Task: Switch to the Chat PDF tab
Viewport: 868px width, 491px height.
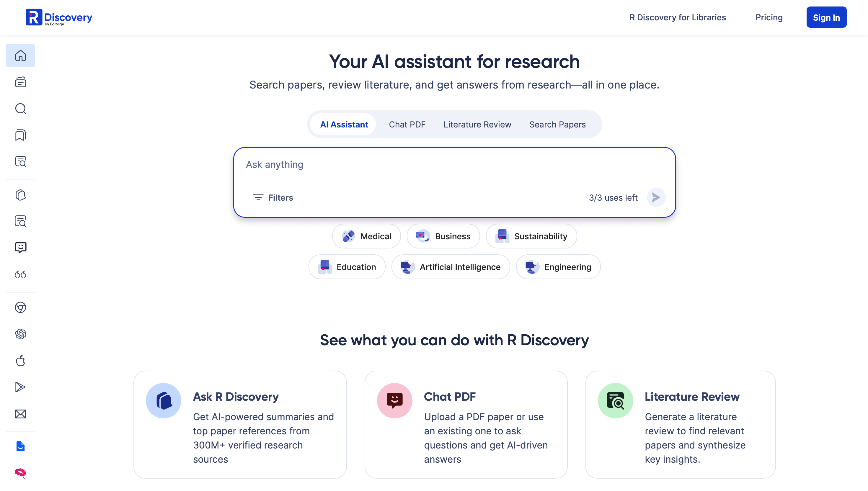Action: (407, 125)
